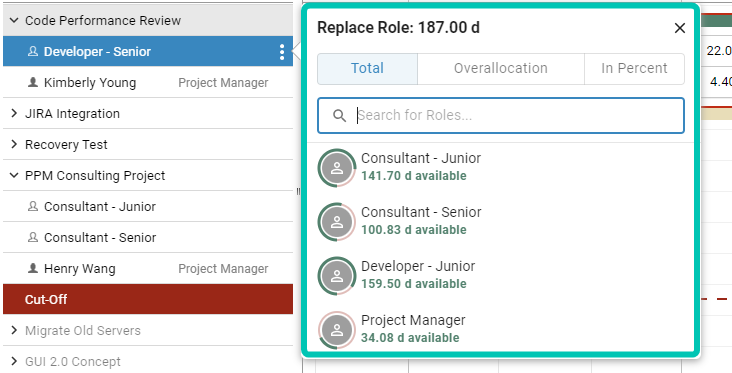Image resolution: width=732 pixels, height=373 pixels.
Task: Click the red Cut-Off row
Action: [148, 299]
